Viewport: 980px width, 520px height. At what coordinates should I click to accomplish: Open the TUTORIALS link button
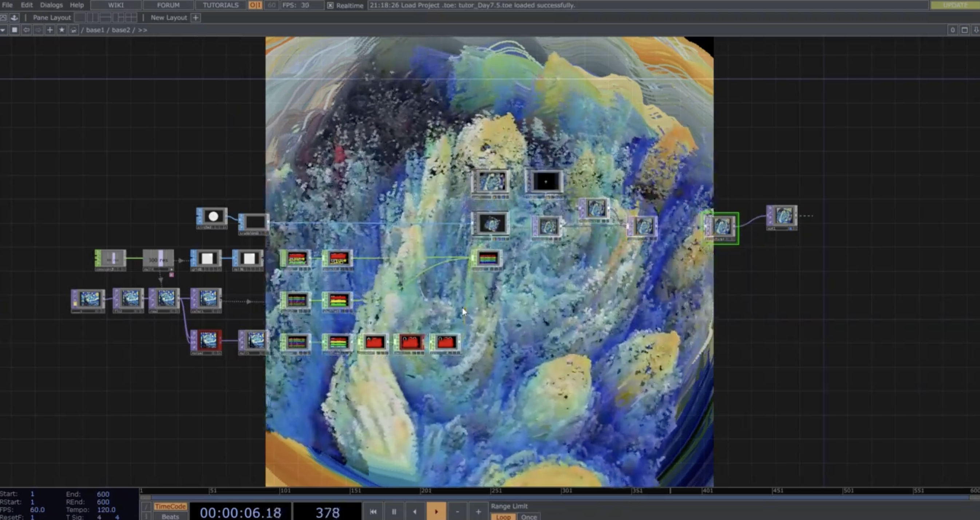221,5
